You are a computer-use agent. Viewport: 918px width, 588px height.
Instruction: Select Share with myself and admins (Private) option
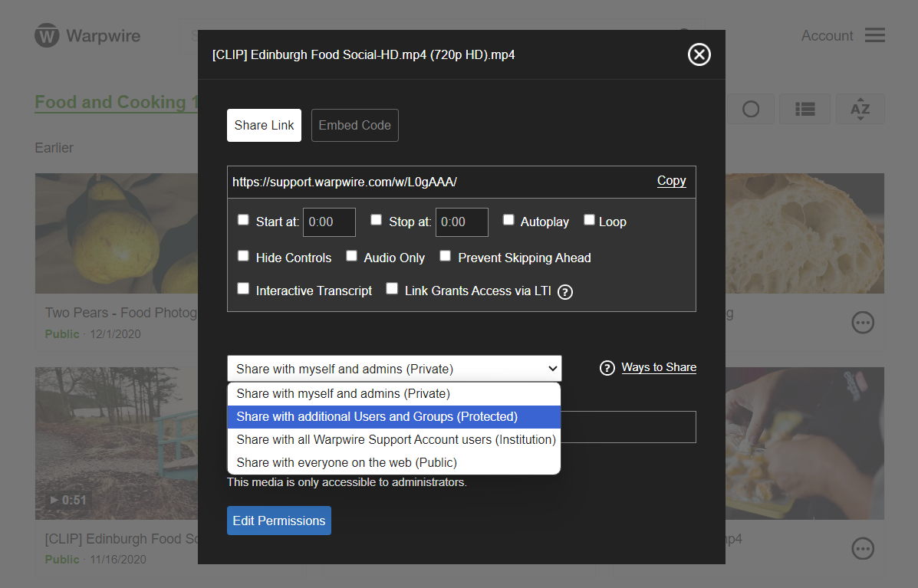coord(394,394)
